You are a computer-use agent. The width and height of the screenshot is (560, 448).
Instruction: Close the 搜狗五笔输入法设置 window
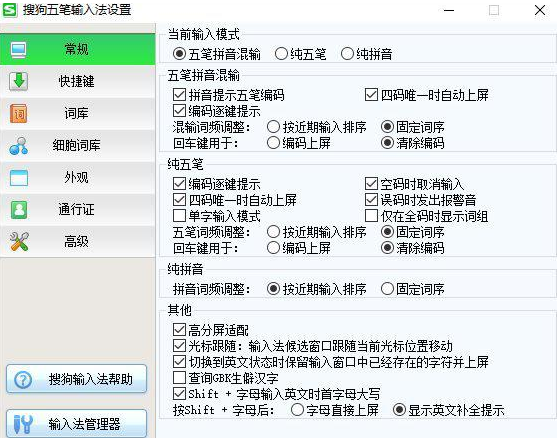pyautogui.click(x=540, y=10)
